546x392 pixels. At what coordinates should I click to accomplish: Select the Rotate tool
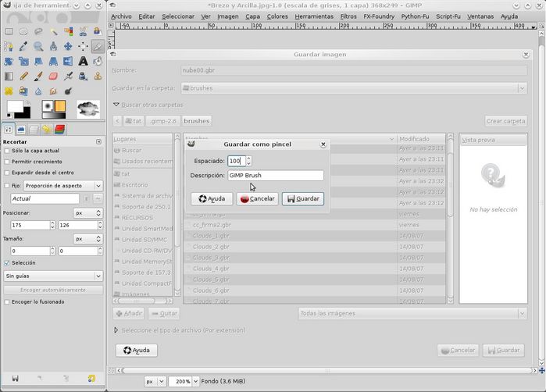tap(9, 61)
